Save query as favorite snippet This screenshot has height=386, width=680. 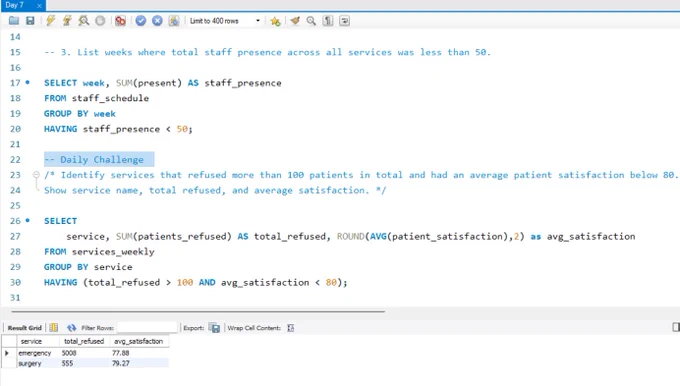(275, 21)
